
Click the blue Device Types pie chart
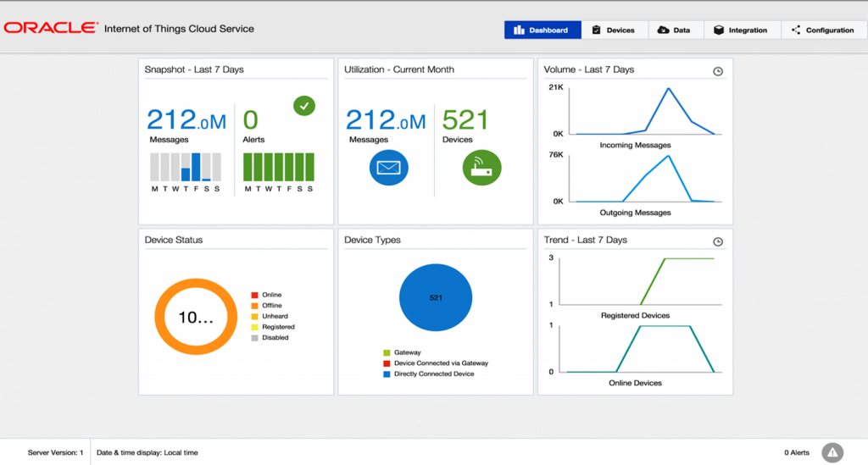click(436, 297)
